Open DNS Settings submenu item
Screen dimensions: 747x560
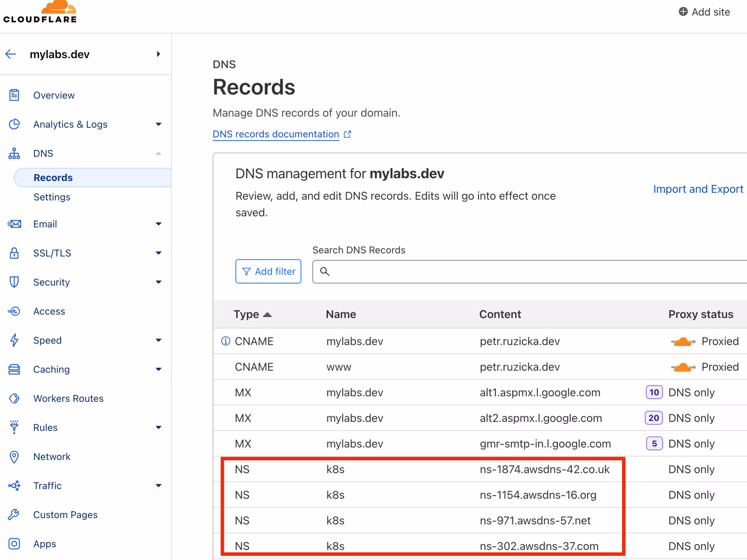click(x=52, y=197)
